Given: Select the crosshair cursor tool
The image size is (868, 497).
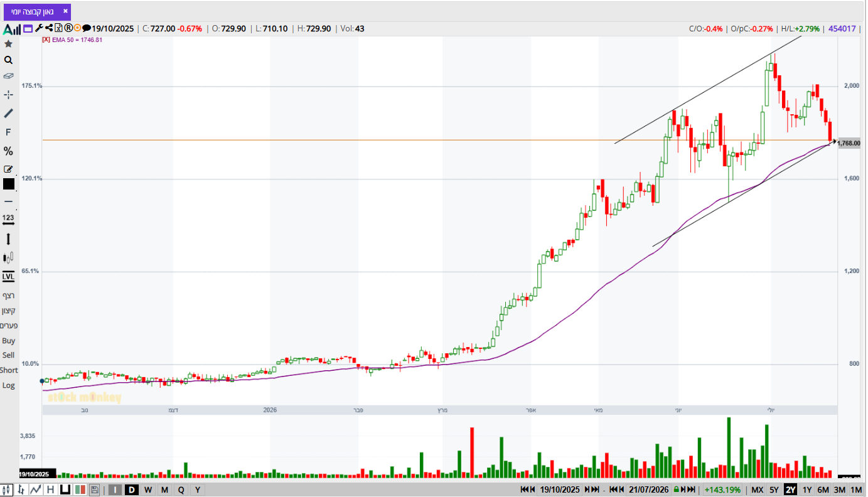Looking at the screenshot, I should pyautogui.click(x=8, y=95).
